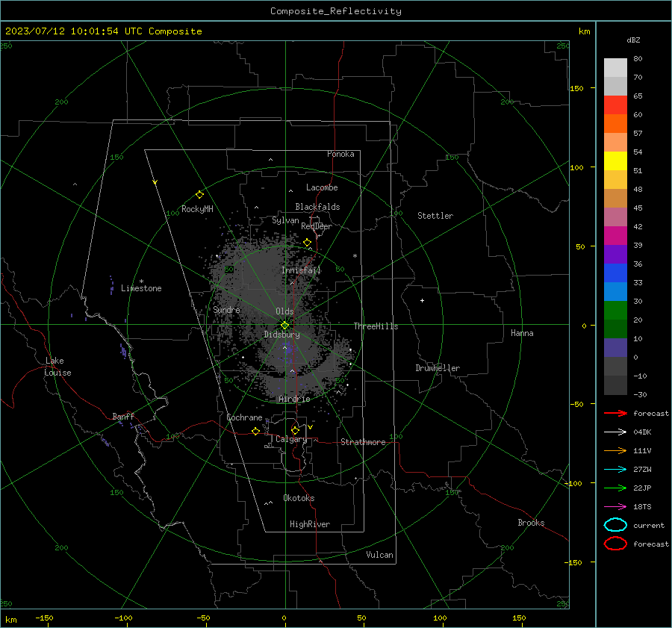Pick the magenta 42–39 dBZ swatch
Image resolution: width=672 pixels, height=628 pixels.
pyautogui.click(x=615, y=236)
